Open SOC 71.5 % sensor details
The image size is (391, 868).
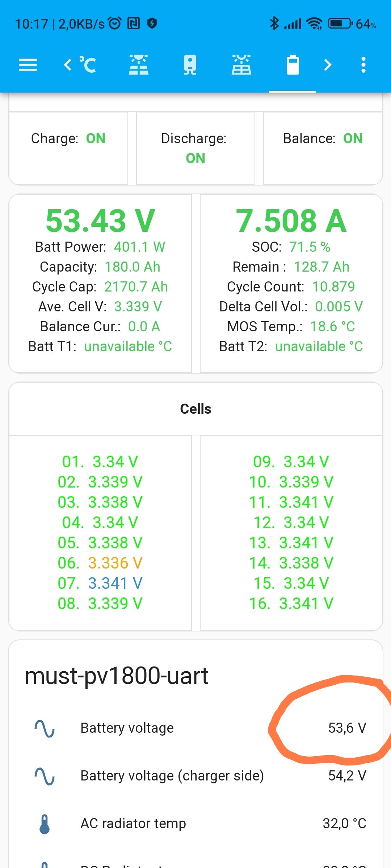click(310, 247)
